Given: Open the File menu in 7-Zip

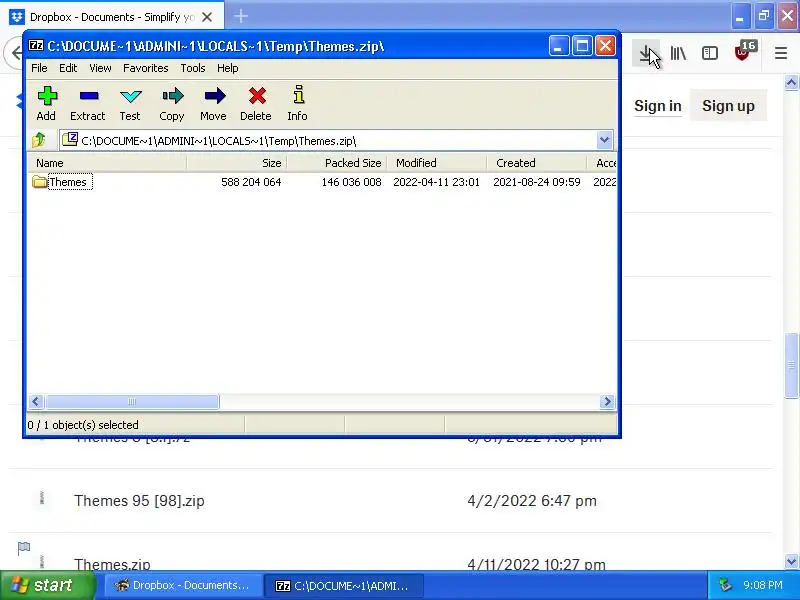Looking at the screenshot, I should [39, 68].
